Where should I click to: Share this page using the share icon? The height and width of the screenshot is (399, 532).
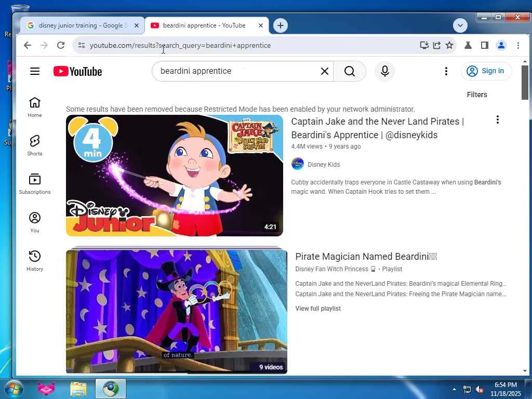(x=436, y=45)
